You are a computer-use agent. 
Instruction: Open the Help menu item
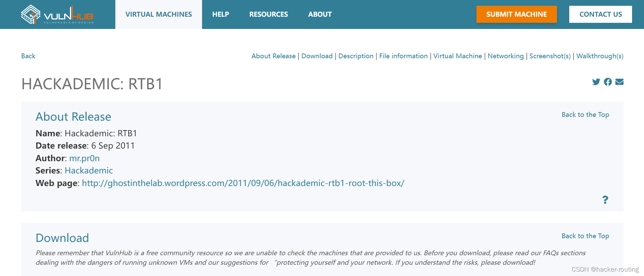click(x=220, y=14)
